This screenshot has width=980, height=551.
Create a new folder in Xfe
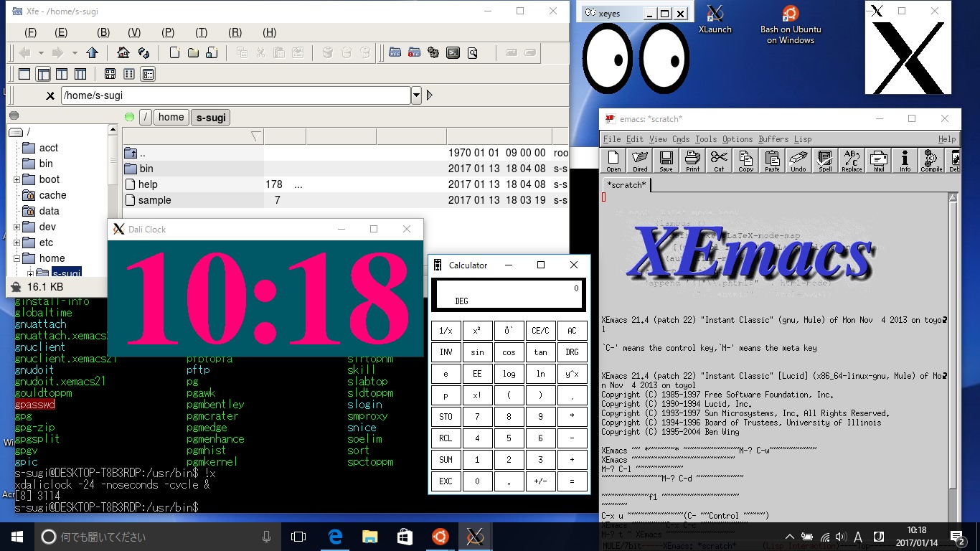pyautogui.click(x=193, y=52)
